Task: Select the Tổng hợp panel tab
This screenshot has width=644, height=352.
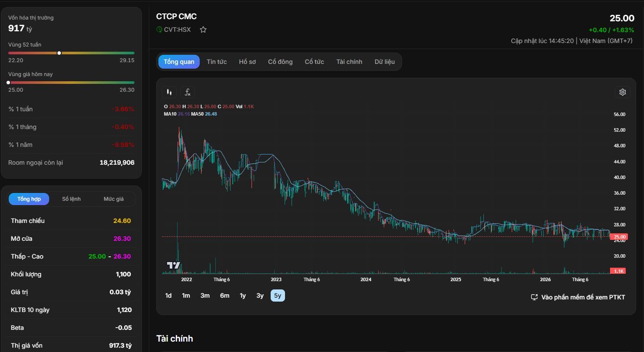Action: (29, 199)
